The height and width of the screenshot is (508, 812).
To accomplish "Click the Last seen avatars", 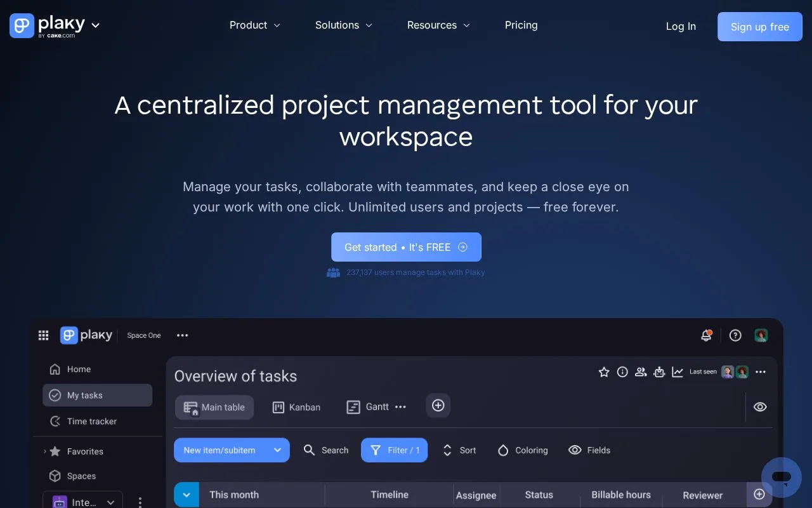I will point(735,372).
